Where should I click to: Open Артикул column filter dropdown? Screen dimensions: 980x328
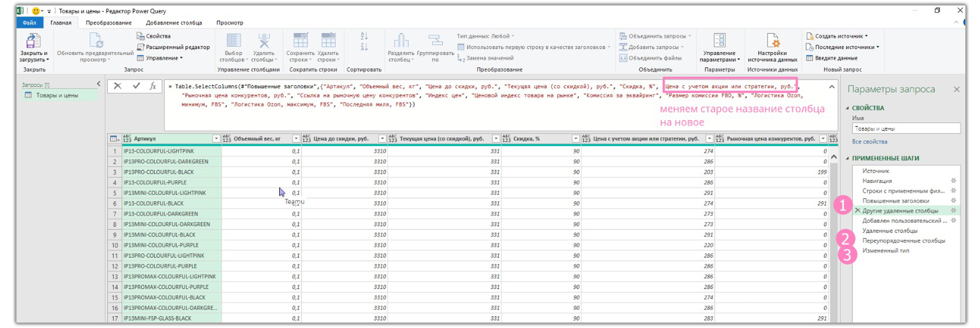click(x=216, y=139)
